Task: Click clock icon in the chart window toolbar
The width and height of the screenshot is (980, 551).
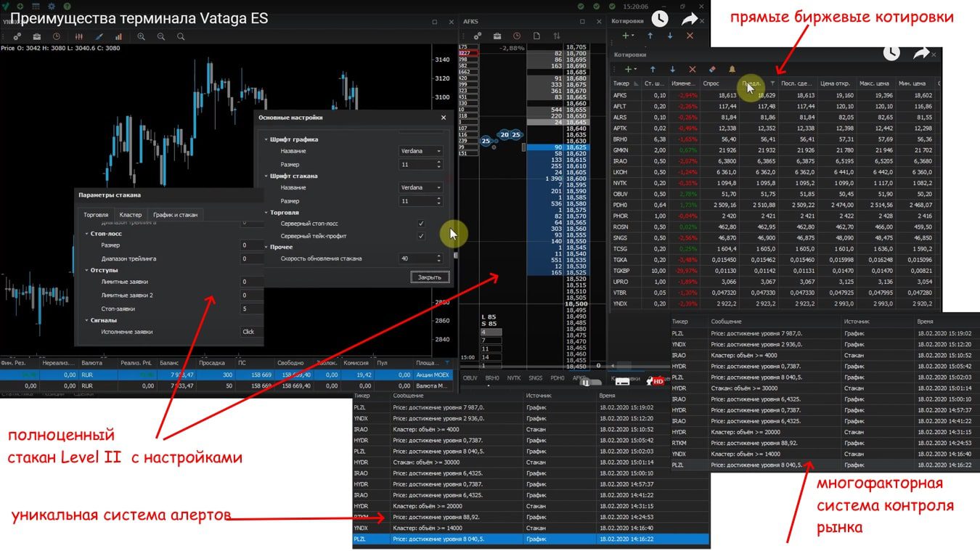Action: click(x=57, y=36)
